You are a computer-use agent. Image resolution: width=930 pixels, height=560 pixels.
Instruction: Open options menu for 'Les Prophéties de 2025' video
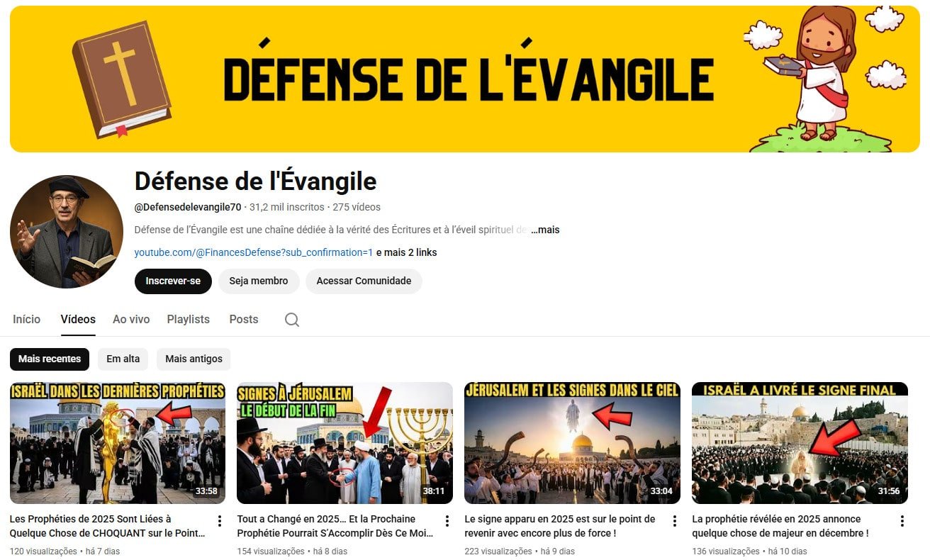[220, 521]
